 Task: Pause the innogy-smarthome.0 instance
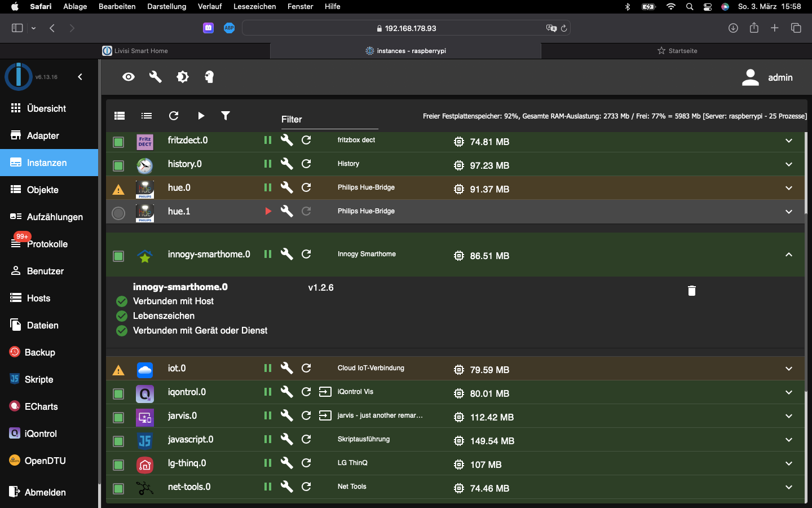pyautogui.click(x=268, y=254)
